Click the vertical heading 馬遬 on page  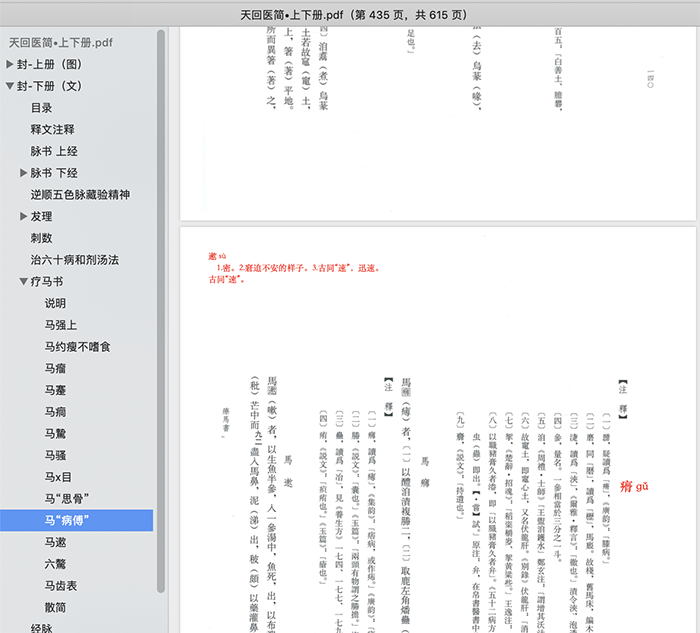pos(288,472)
